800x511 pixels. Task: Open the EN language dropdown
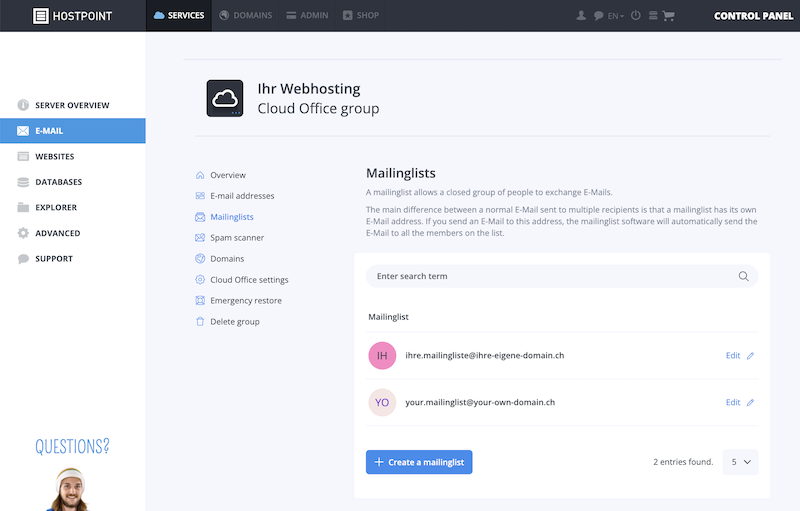(x=616, y=16)
